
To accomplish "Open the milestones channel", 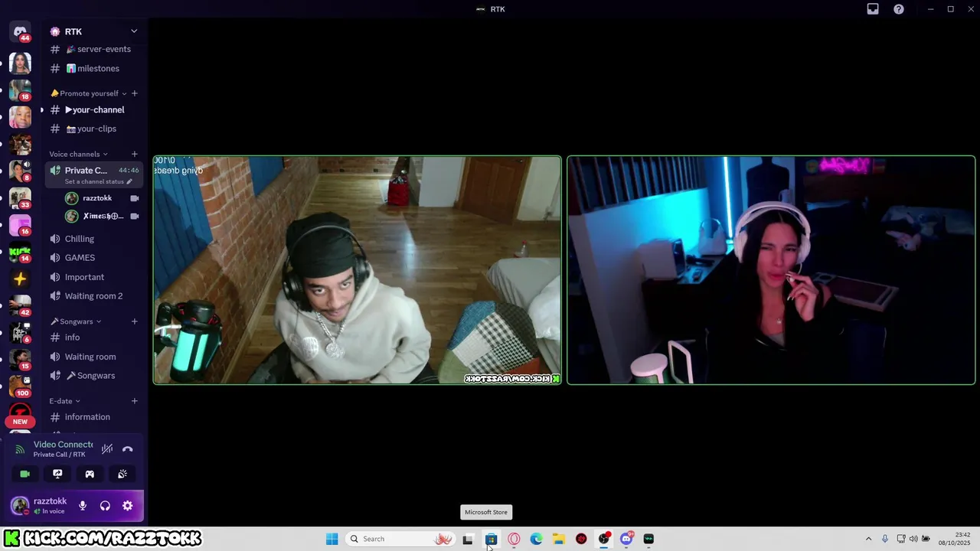I will [94, 68].
